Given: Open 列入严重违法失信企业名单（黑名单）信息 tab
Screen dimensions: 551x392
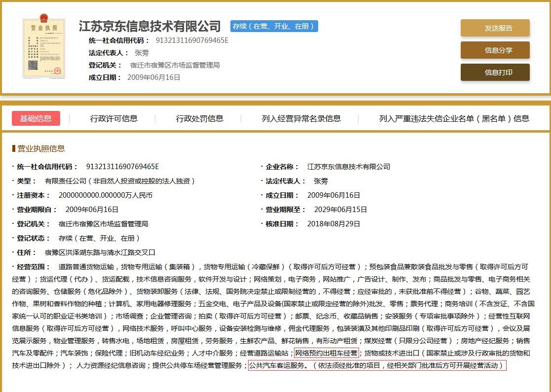Looking at the screenshot, I should click(454, 118).
